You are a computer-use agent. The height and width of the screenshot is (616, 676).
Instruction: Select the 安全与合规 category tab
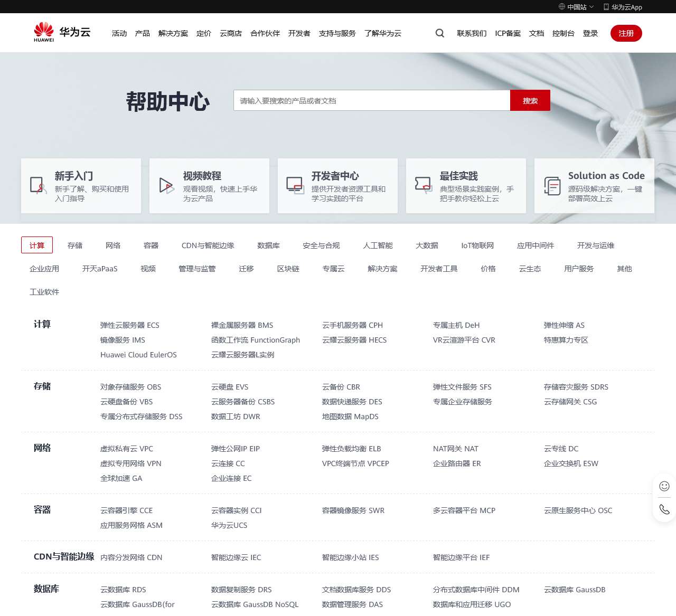321,245
